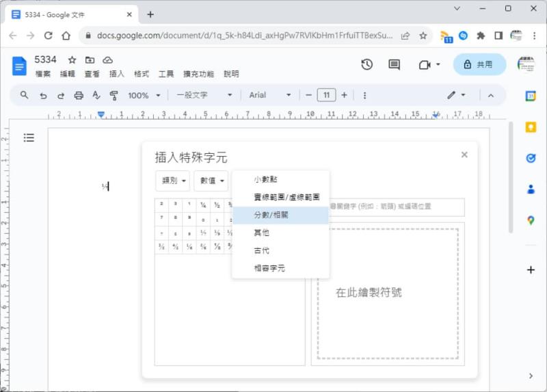Click the browser address bar URL
Screen dimensions: 547x392
(244, 36)
